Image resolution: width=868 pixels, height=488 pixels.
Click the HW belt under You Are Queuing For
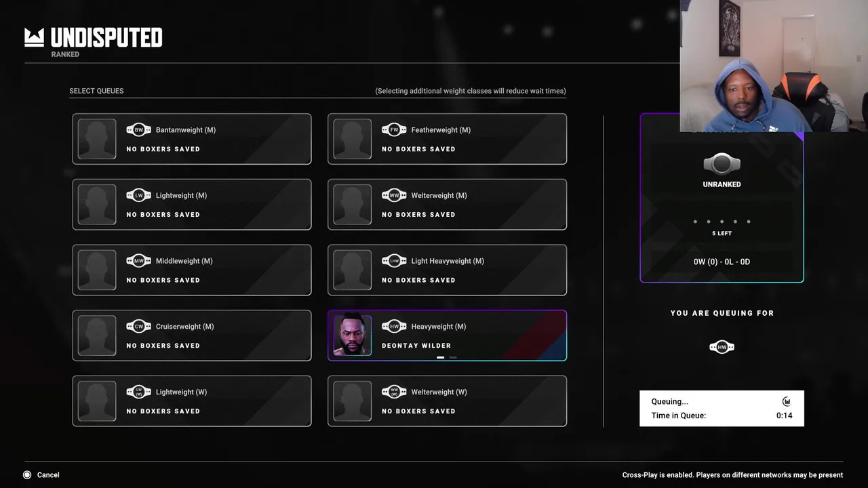tap(722, 347)
